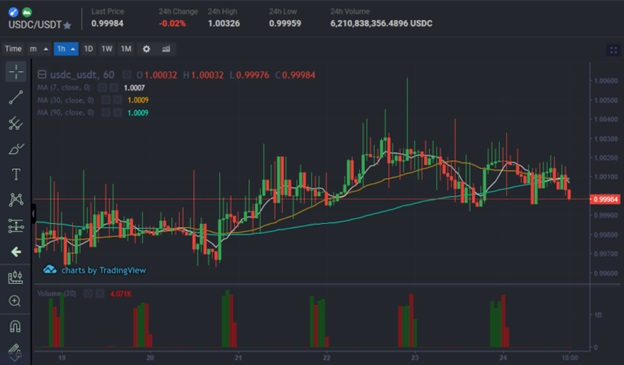This screenshot has width=624, height=365.
Task: Click the 0.99600 price scale label
Action: pyautogui.click(x=606, y=273)
